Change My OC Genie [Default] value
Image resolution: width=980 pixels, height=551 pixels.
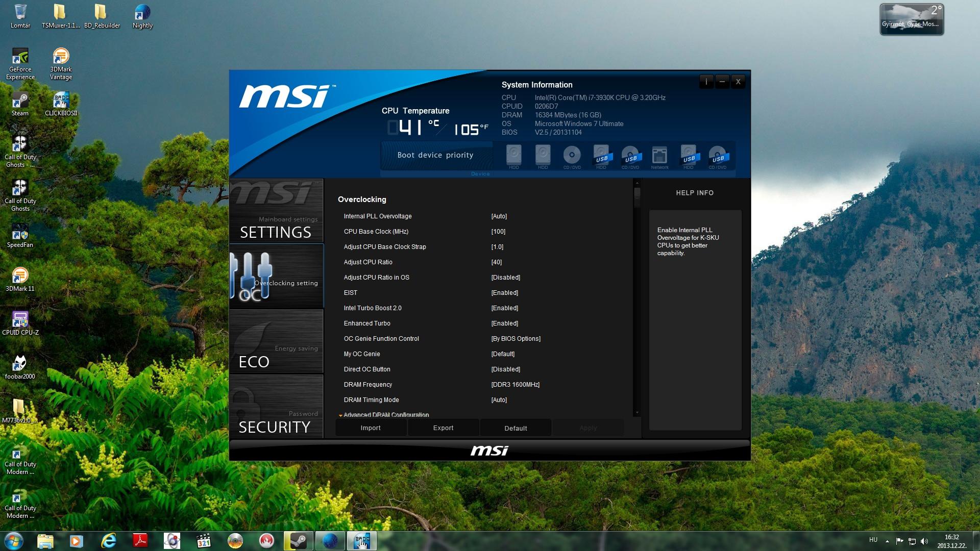[x=503, y=354]
